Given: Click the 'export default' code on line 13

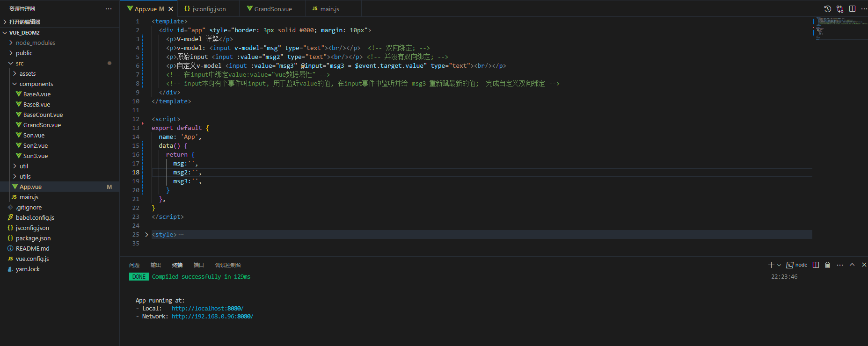Looking at the screenshot, I should tap(176, 128).
